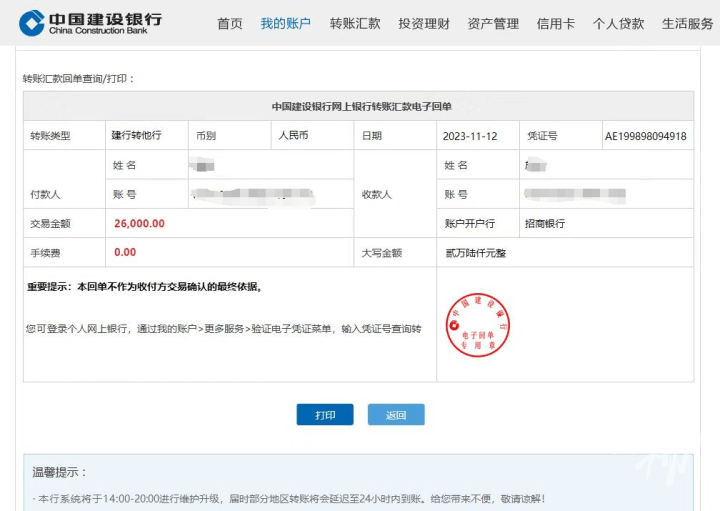Click the China Construction Bank logo
The height and width of the screenshot is (511, 720).
(90, 22)
